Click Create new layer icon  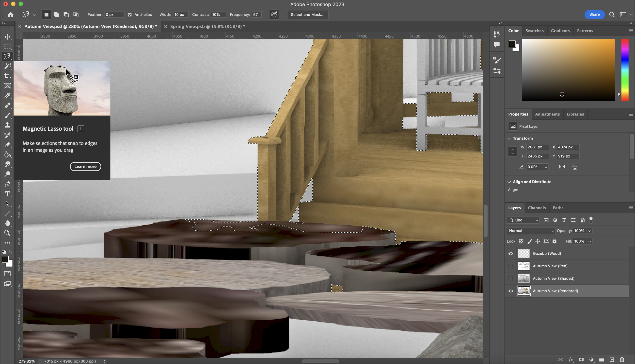point(612,359)
